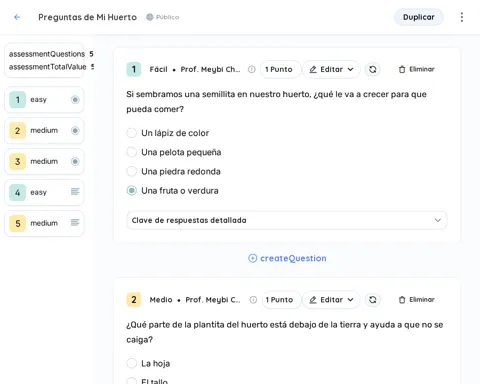
Task: Jump to question 3 medium in sidebar
Action: coord(44,162)
